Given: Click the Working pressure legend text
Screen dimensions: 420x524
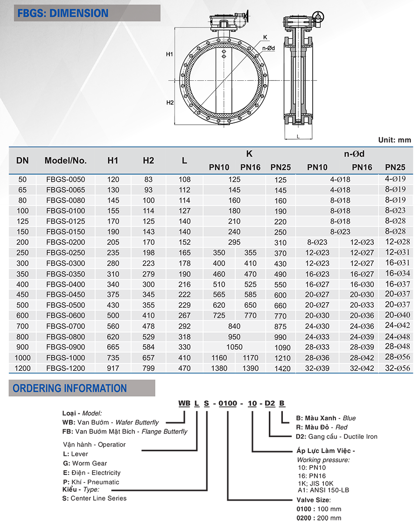Looking at the screenshot, I should (323, 460).
